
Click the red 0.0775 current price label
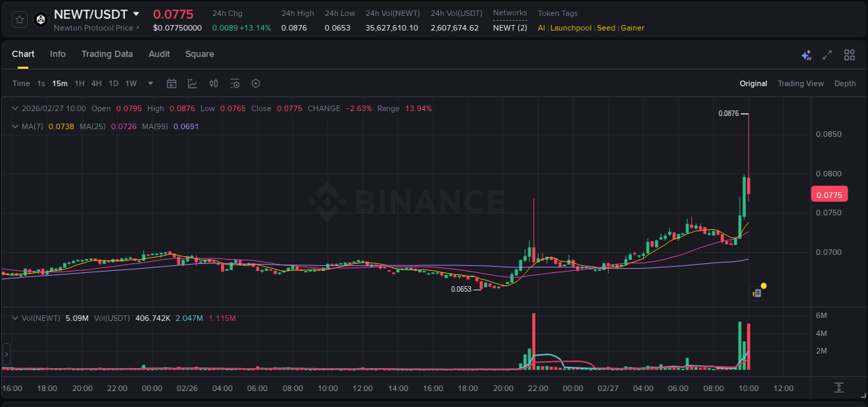tap(829, 194)
